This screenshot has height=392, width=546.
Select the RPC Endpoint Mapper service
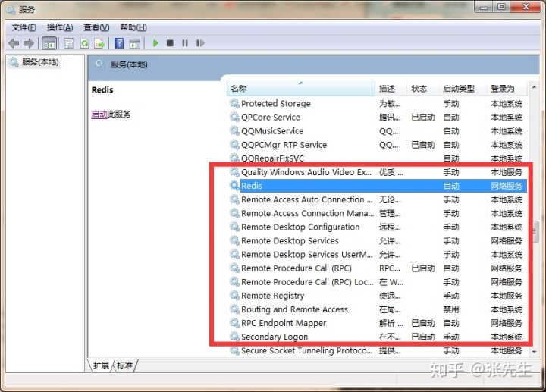(378, 323)
